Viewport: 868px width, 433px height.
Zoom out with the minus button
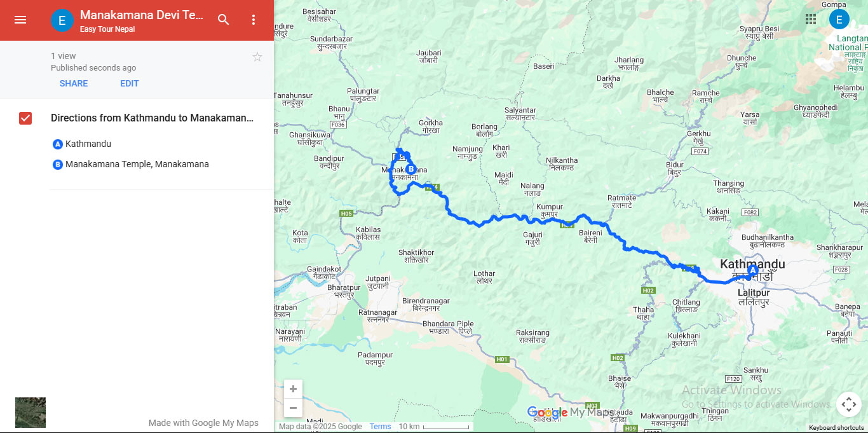pyautogui.click(x=293, y=408)
